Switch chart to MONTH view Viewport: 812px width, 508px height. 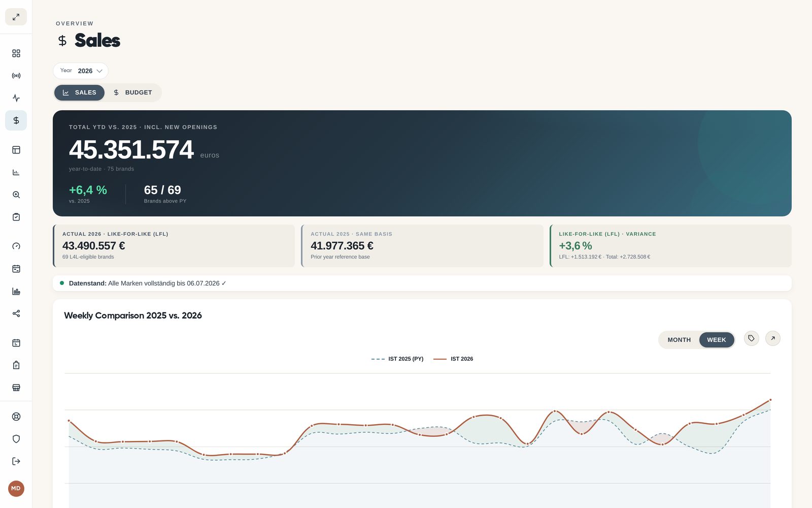679,340
